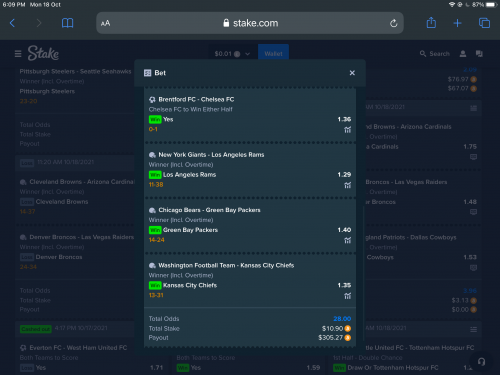Open Safari bookmarks book icon
Image resolution: width=500 pixels, height=375 pixels.
click(67, 23)
